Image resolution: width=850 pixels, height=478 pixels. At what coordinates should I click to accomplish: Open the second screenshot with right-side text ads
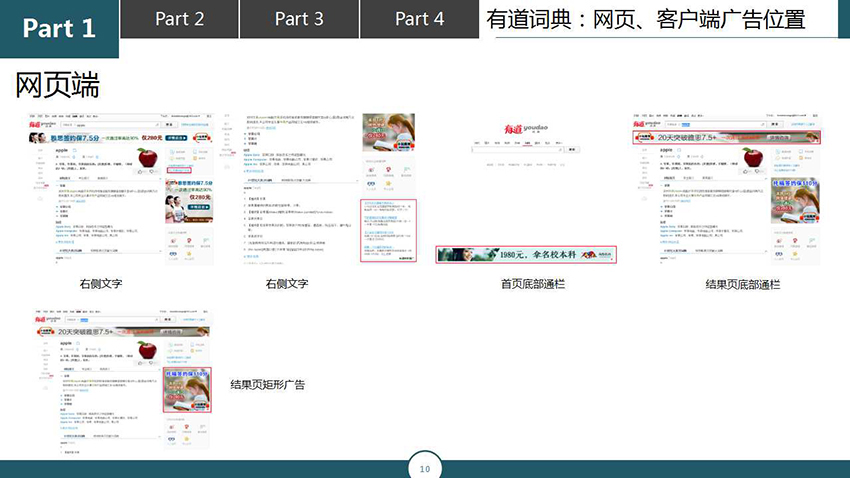tap(320, 189)
